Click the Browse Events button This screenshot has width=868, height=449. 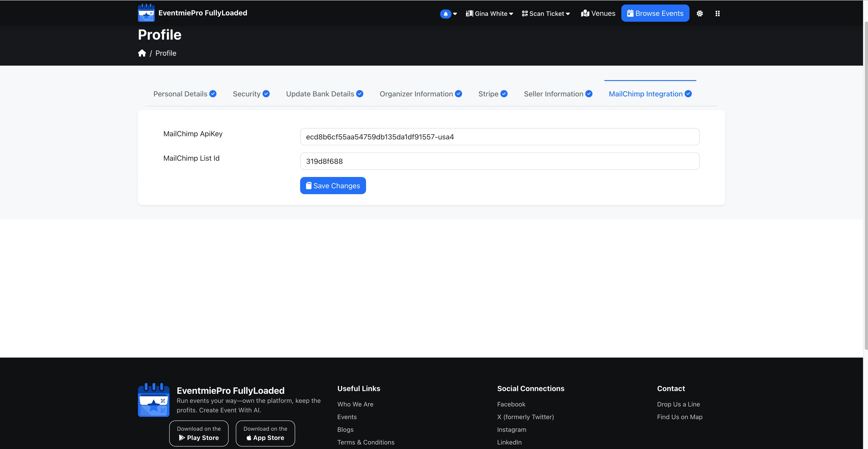655,13
